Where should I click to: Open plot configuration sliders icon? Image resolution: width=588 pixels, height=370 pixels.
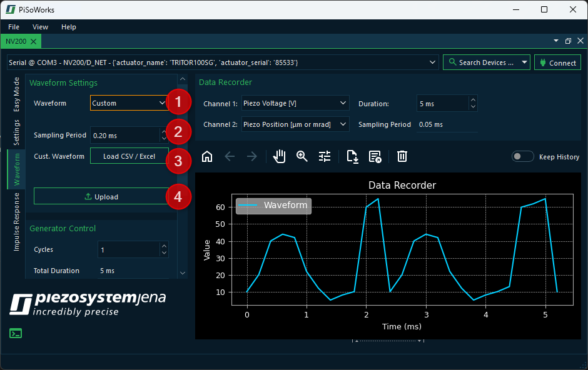325,156
